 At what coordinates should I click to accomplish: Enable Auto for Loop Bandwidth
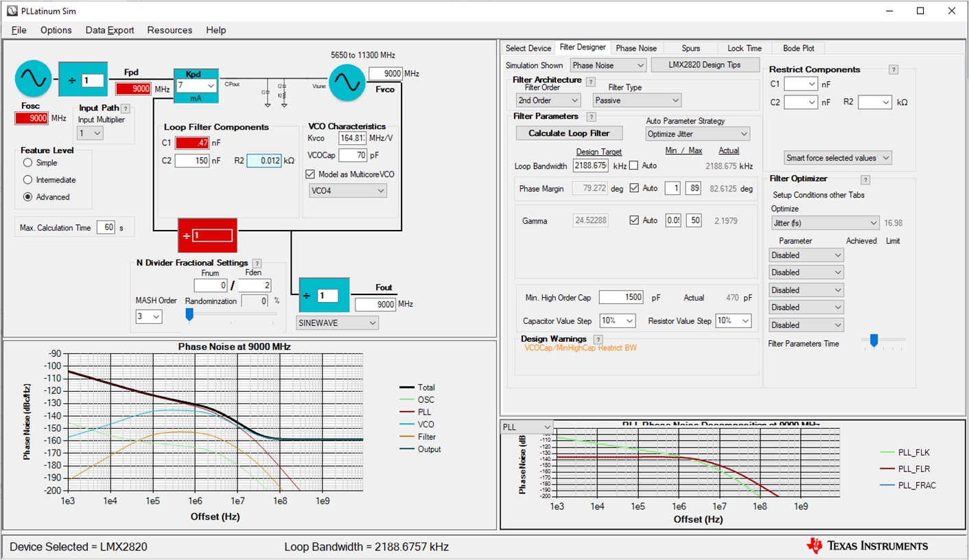pos(634,165)
